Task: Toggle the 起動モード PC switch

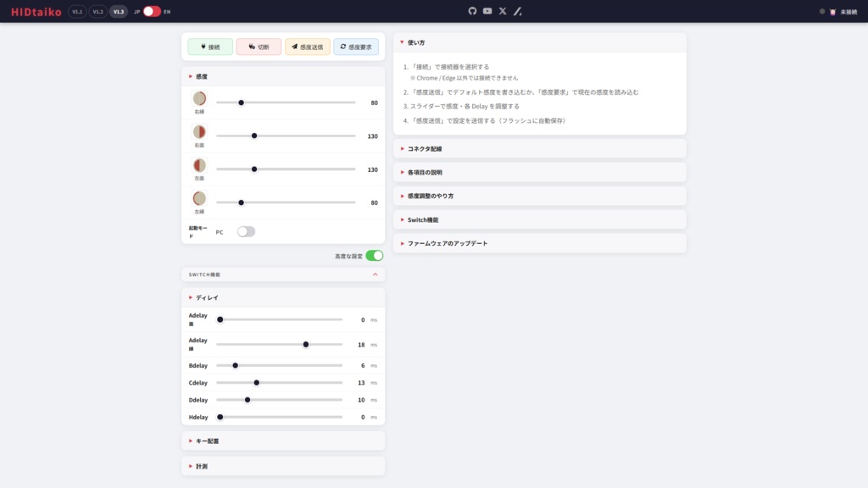Action: tap(246, 232)
